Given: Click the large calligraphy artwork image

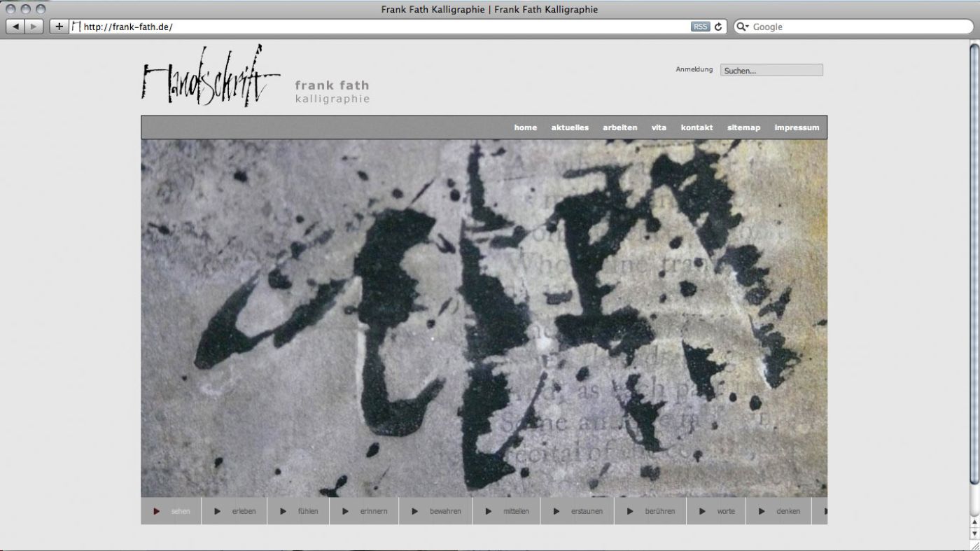Looking at the screenshot, I should 484,318.
